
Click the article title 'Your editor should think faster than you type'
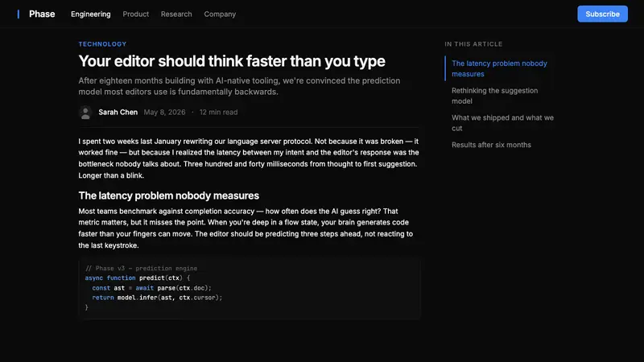pyautogui.click(x=232, y=61)
